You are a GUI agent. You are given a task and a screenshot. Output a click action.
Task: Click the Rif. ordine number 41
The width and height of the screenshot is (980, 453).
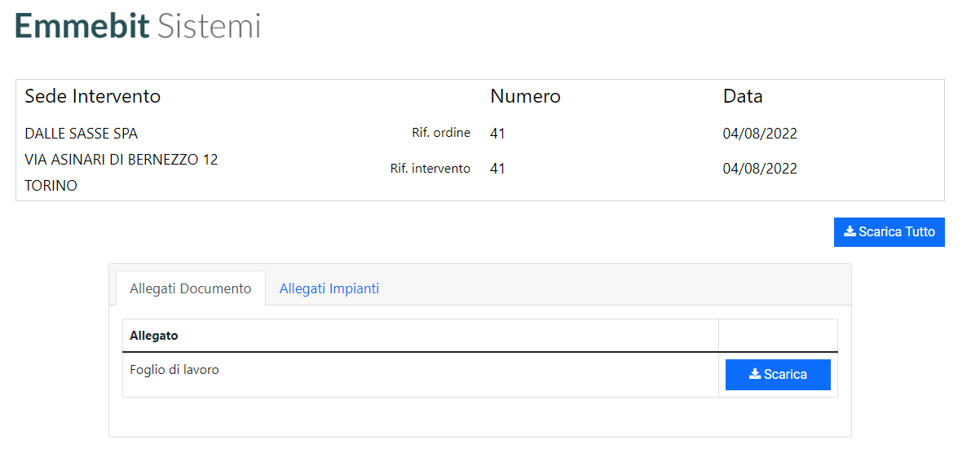coord(497,134)
